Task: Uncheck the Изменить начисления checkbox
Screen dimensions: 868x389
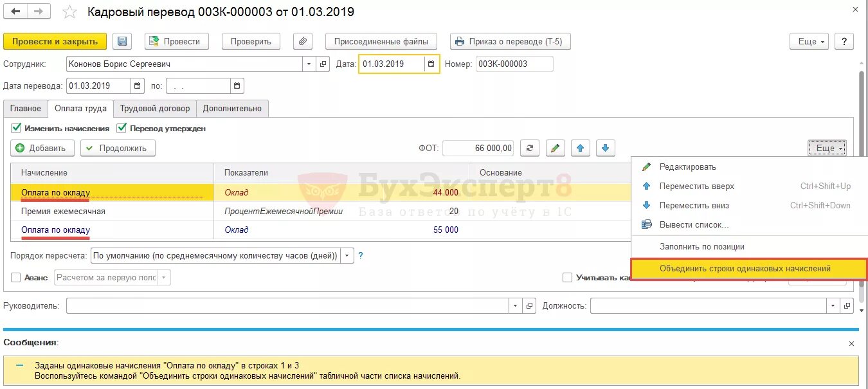Action: (16, 128)
